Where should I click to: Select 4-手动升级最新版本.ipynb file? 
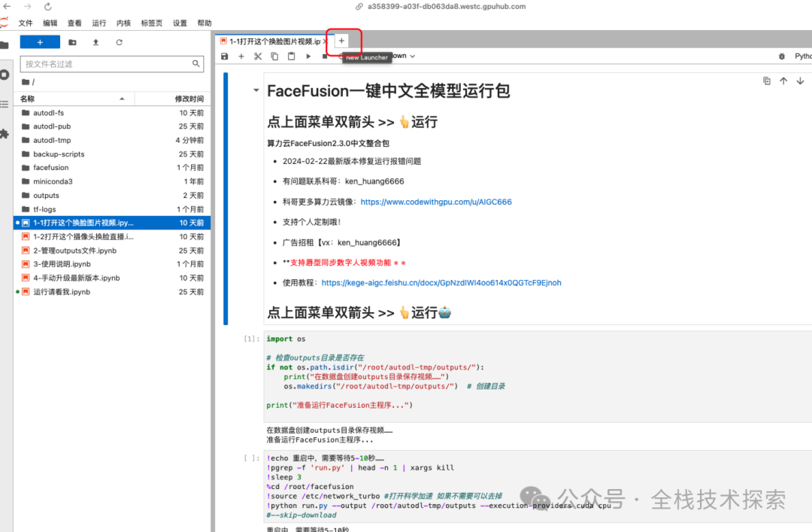pyautogui.click(x=112, y=278)
